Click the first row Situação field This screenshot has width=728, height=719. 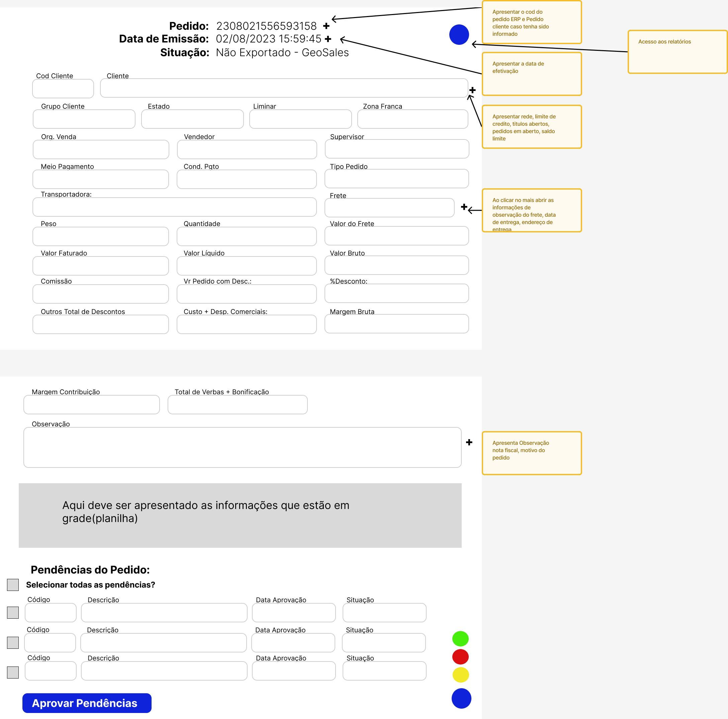pyautogui.click(x=384, y=613)
